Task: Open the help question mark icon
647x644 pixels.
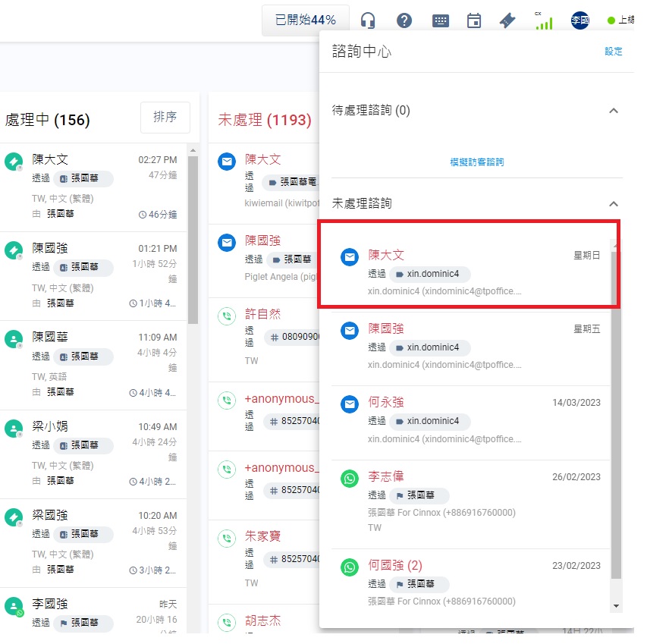Action: (404, 20)
